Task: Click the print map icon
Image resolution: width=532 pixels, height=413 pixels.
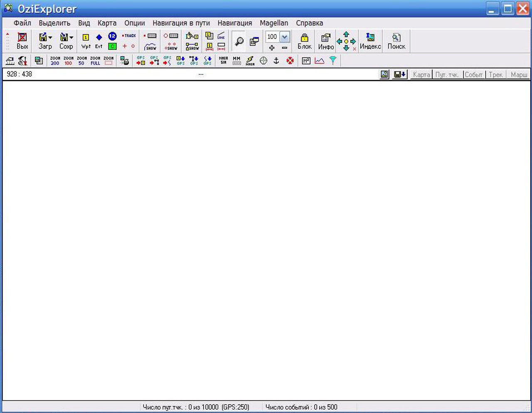Action: pyautogui.click(x=124, y=61)
